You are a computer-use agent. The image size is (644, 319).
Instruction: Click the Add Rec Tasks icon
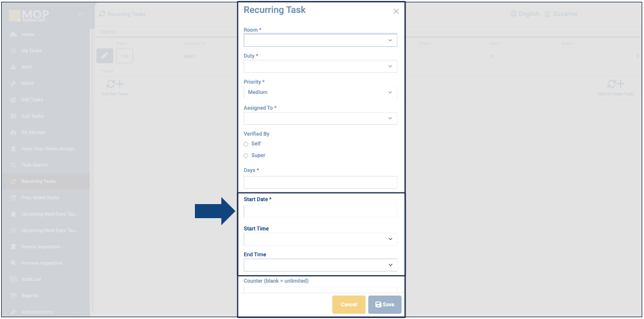point(114,85)
